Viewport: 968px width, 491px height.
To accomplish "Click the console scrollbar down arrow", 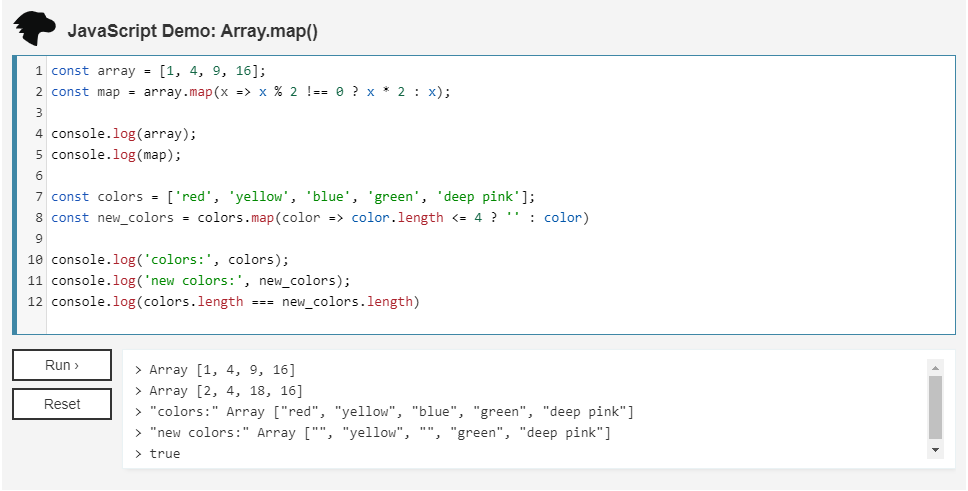I will coord(935,450).
